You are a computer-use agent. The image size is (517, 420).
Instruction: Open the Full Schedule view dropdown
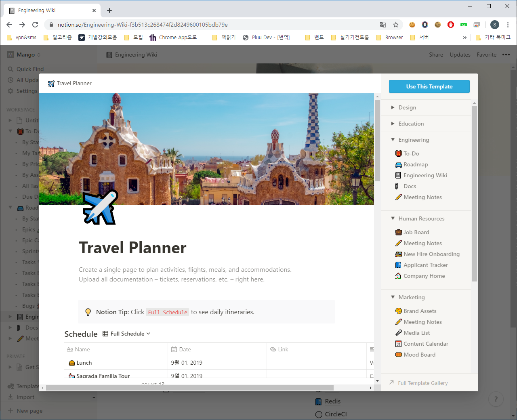click(126, 334)
